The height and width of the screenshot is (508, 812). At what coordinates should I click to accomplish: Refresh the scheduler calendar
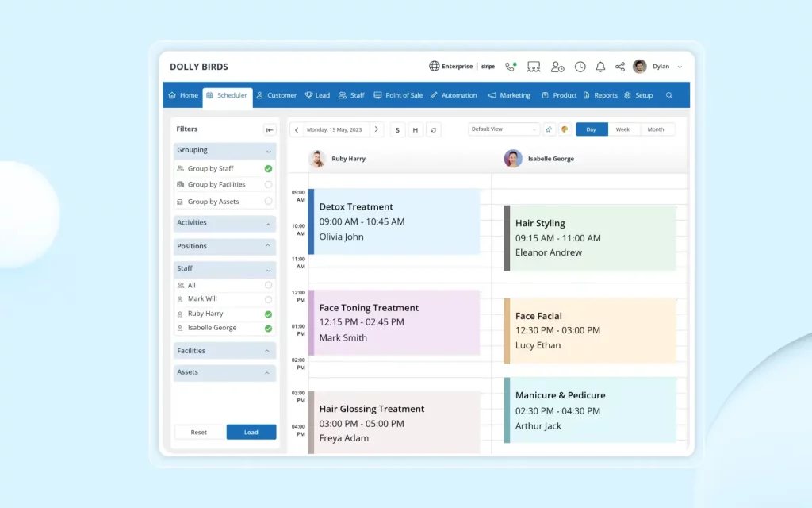coord(434,130)
